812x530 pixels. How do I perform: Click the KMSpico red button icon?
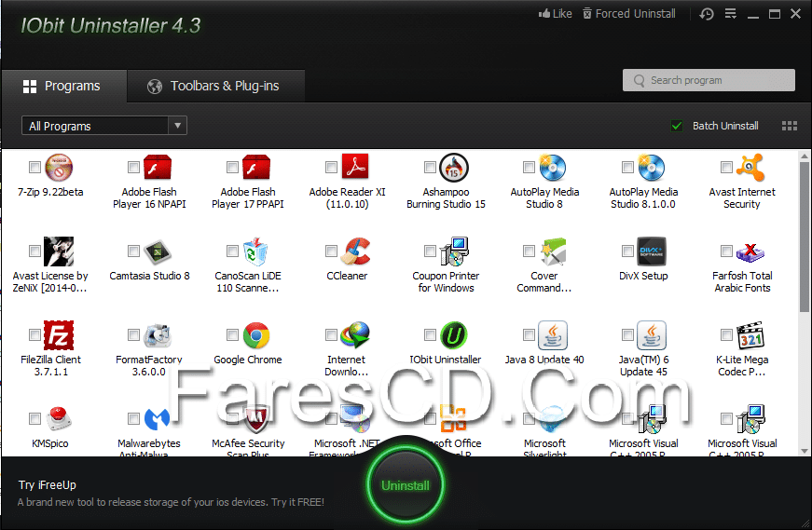click(x=59, y=419)
